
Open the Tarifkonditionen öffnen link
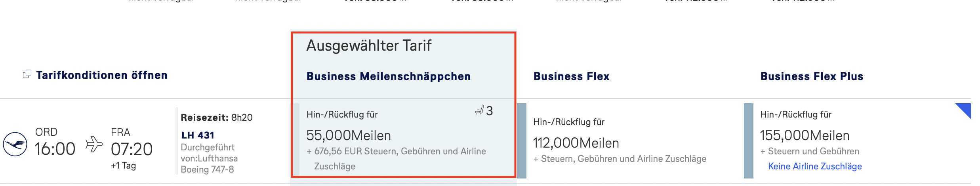tap(102, 75)
